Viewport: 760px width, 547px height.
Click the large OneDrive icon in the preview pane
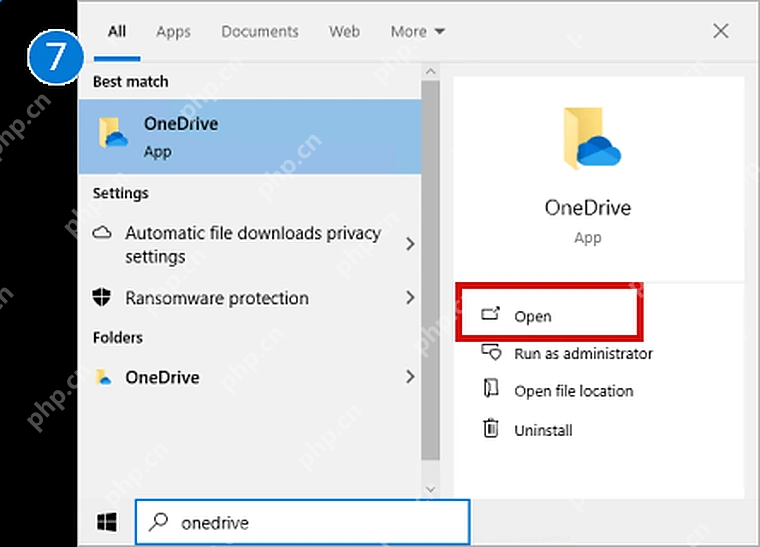(592, 139)
